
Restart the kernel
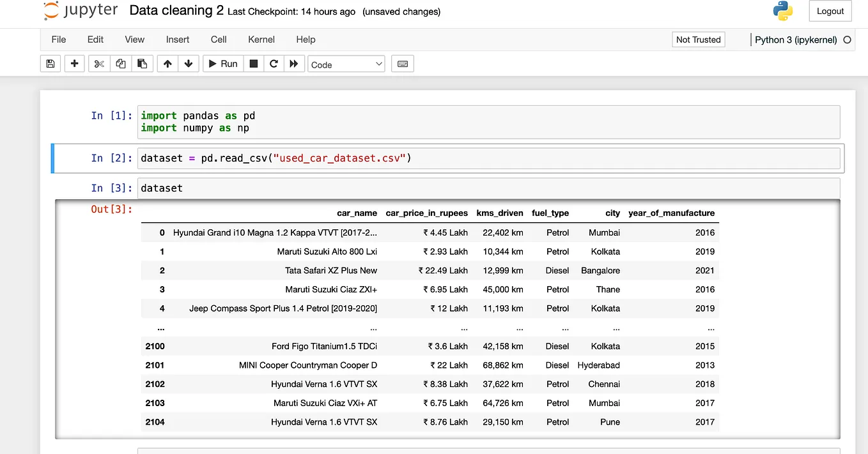274,63
